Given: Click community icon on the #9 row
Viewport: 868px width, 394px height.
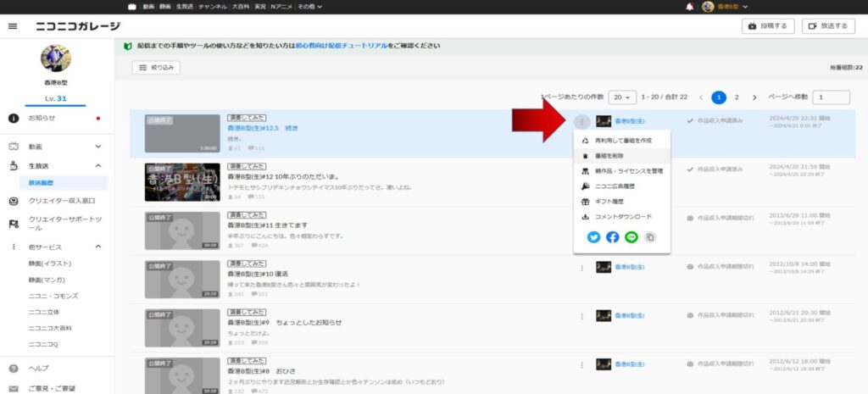Looking at the screenshot, I should [x=604, y=316].
